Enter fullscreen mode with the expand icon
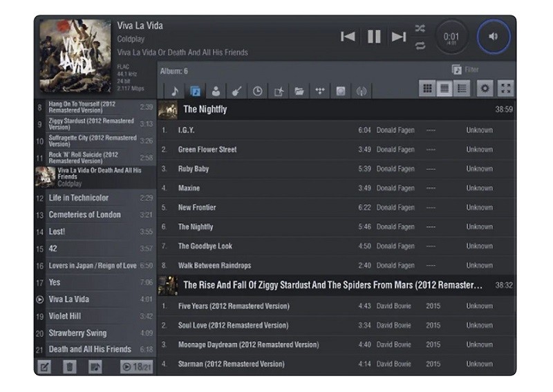The width and height of the screenshot is (553, 392). click(x=506, y=88)
